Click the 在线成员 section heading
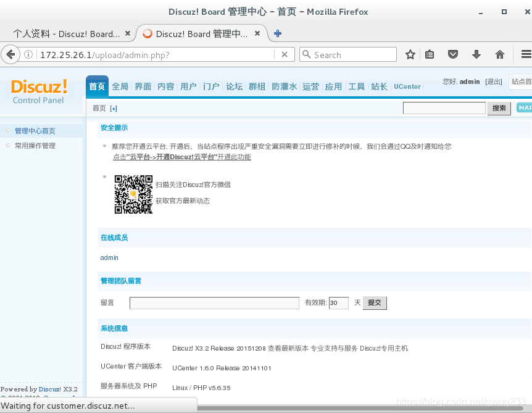The width and height of the screenshot is (532, 413). click(114, 238)
